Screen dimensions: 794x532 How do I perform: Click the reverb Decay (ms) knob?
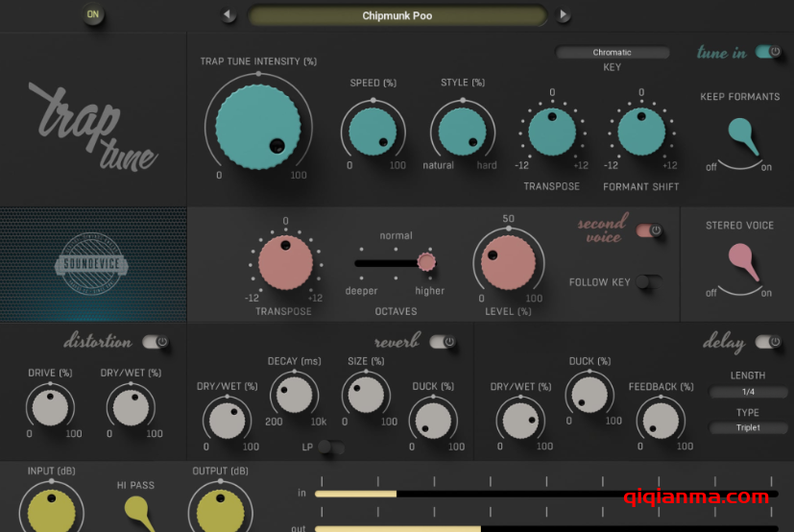[x=294, y=395]
